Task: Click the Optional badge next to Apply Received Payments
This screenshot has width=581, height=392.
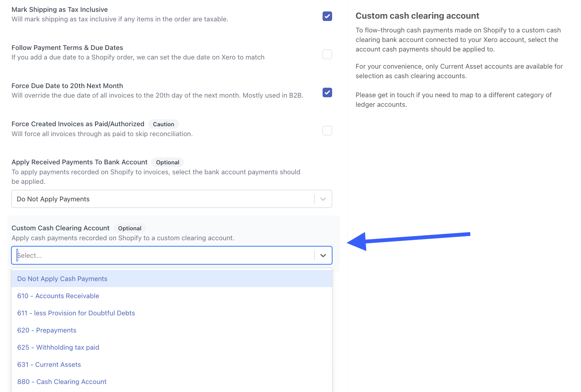Action: 168,162
